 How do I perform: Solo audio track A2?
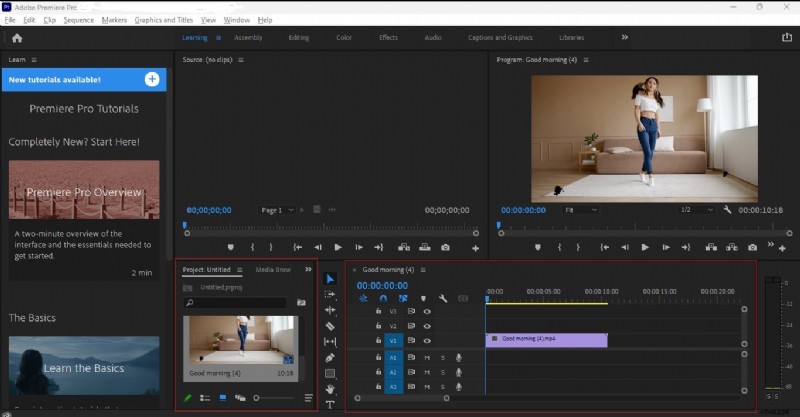442,372
